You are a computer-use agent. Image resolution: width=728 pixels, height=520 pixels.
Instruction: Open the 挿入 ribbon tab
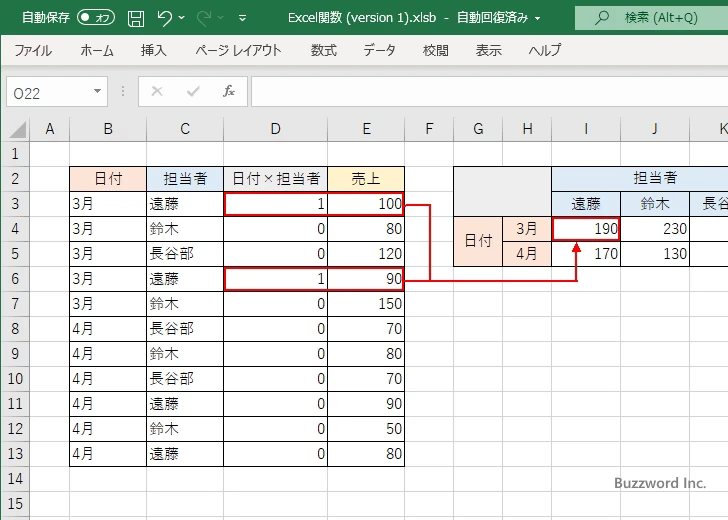click(x=154, y=50)
